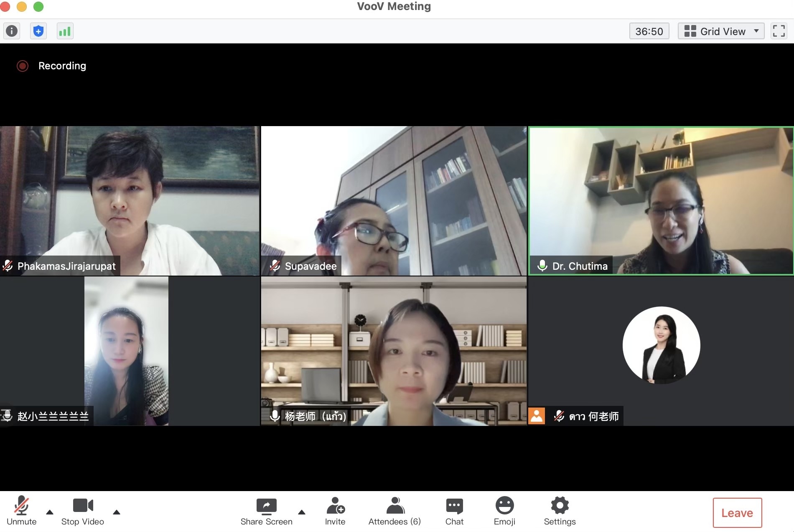Click the 杨老师 (แก้ว) name label

click(316, 416)
